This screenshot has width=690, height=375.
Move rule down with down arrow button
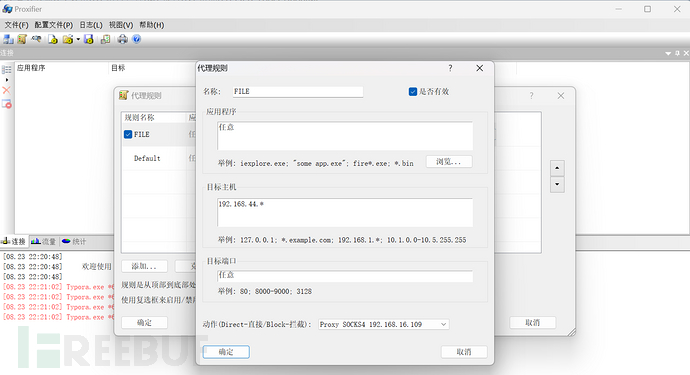(557, 184)
